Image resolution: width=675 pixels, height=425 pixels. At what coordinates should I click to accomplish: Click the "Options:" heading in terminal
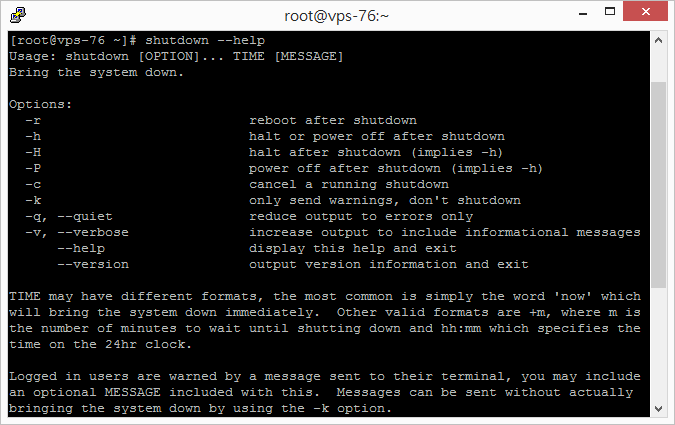(40, 105)
